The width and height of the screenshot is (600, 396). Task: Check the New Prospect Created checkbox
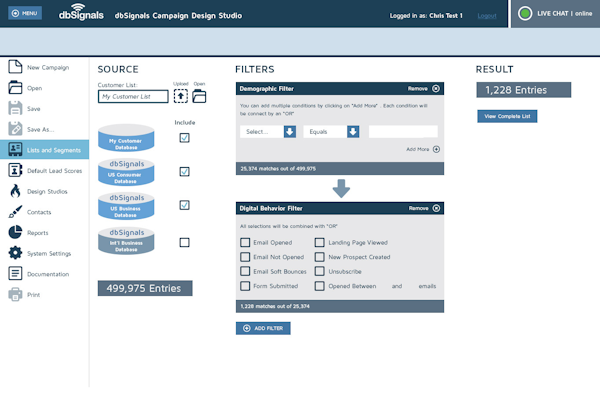coord(320,257)
